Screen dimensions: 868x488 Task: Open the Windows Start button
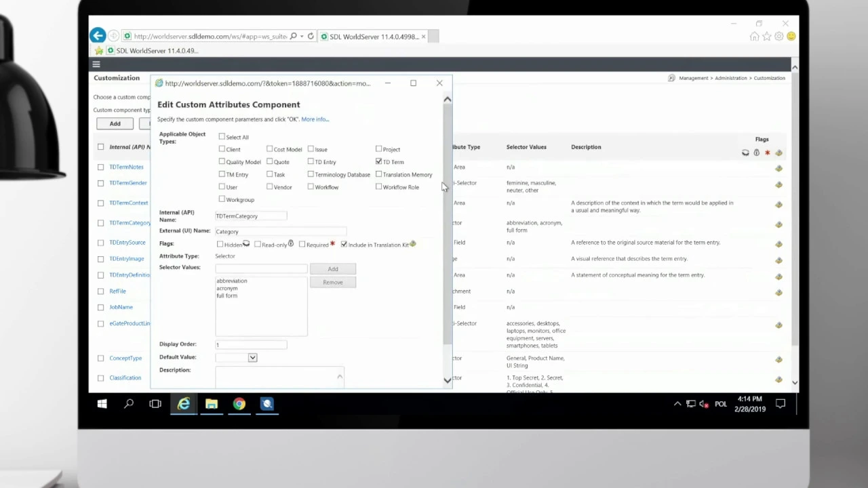(x=102, y=404)
